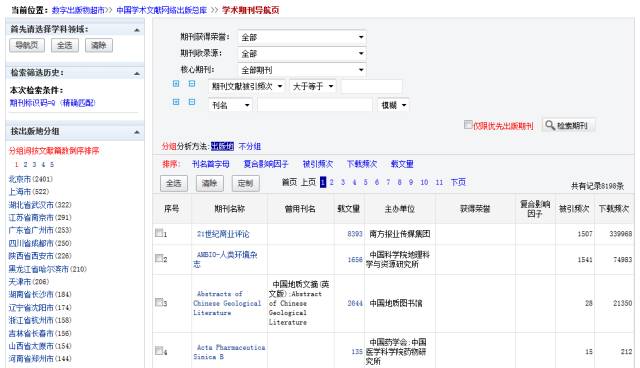Collapse the 检索筛选历史 panel arrow
This screenshot has height=368, width=640.
pos(137,73)
